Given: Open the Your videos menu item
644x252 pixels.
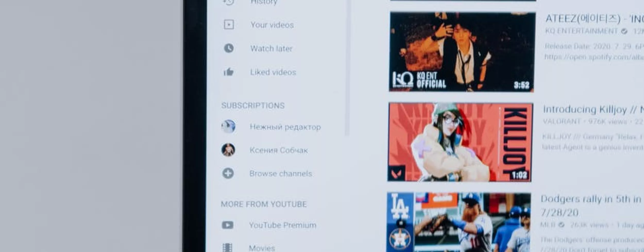Looking at the screenshot, I should pos(272,25).
